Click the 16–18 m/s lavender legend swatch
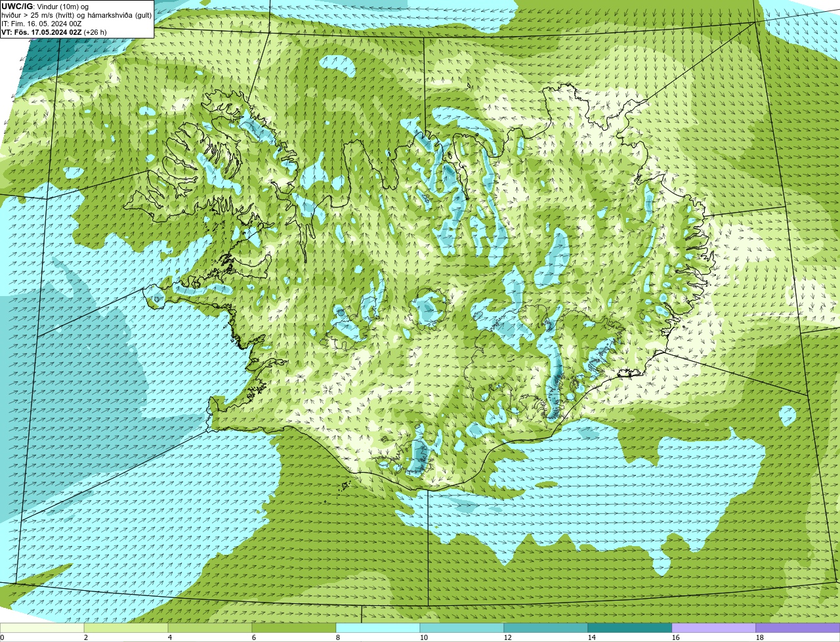Viewport: 840px width, 642px height. click(714, 628)
